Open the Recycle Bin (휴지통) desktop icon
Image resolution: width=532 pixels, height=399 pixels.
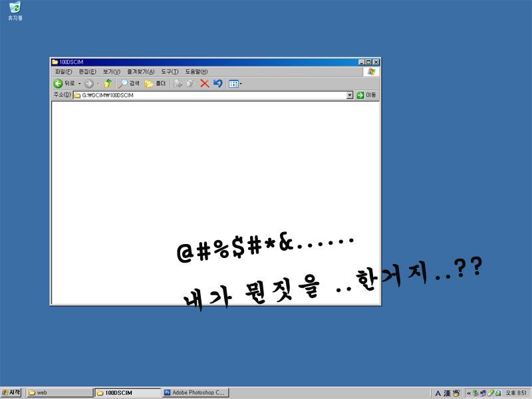tap(15, 11)
